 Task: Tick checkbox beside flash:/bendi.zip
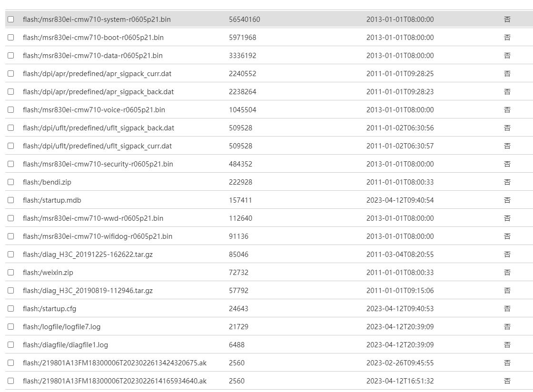click(x=11, y=182)
